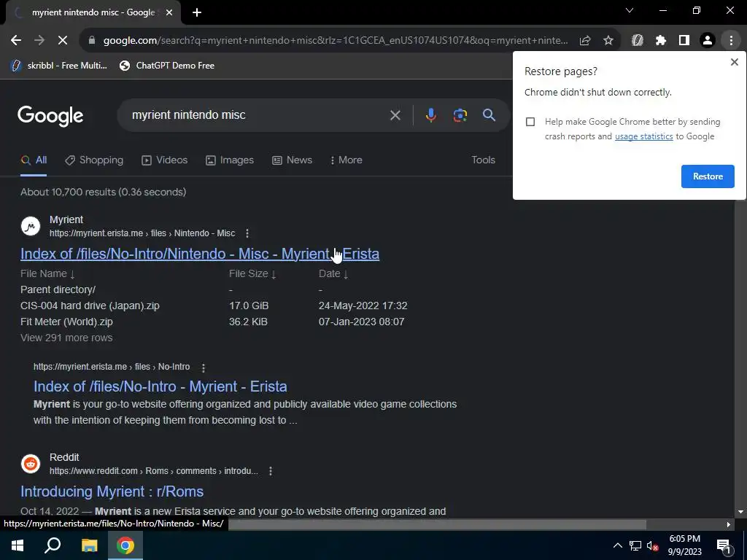Open Windows taskbar search

[x=53, y=545]
